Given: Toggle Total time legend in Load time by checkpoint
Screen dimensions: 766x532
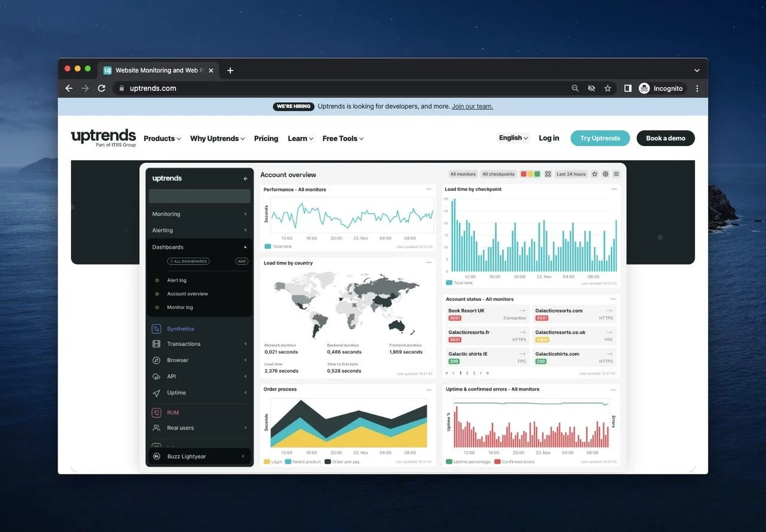Looking at the screenshot, I should click(460, 282).
